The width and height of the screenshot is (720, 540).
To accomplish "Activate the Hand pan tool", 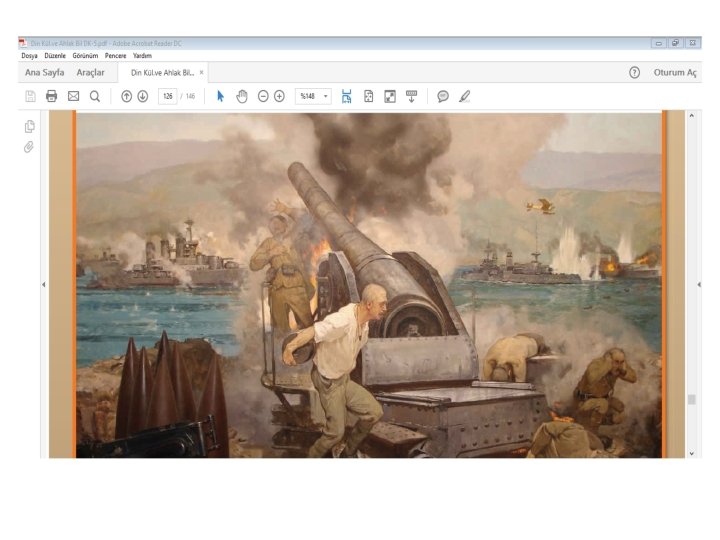I will pos(242,96).
